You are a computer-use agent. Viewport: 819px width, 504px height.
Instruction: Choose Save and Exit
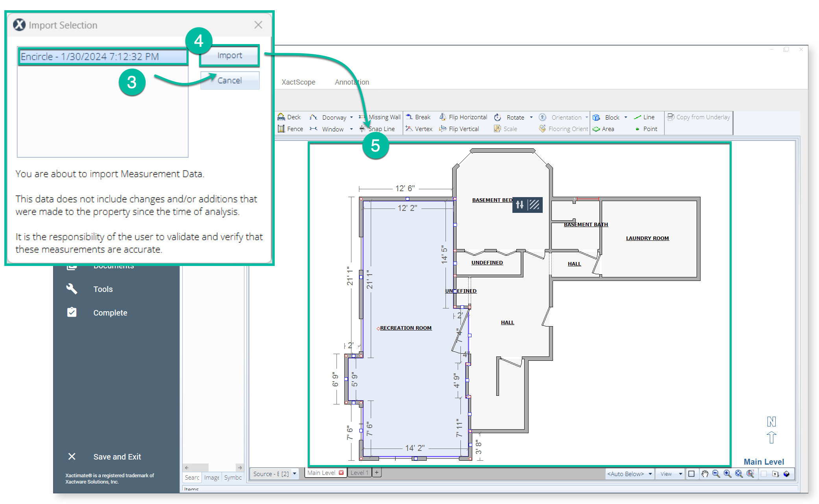pyautogui.click(x=117, y=456)
